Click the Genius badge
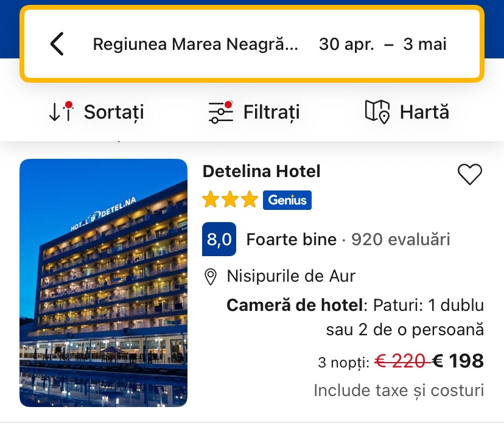The width and height of the screenshot is (504, 432). tap(287, 200)
